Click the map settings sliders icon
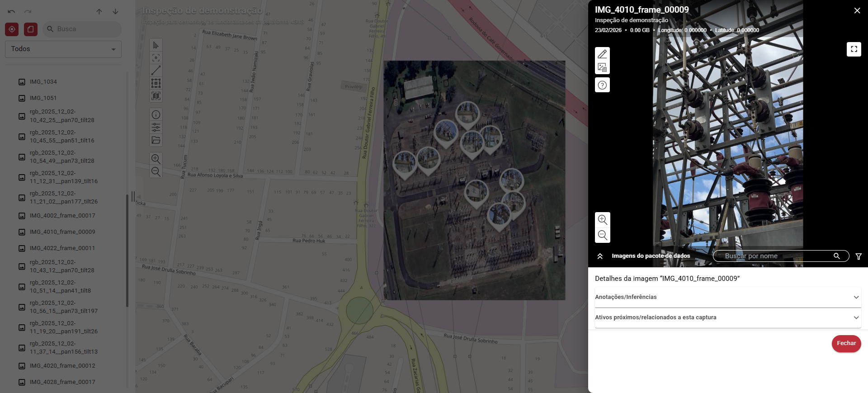868x393 pixels. 156,128
